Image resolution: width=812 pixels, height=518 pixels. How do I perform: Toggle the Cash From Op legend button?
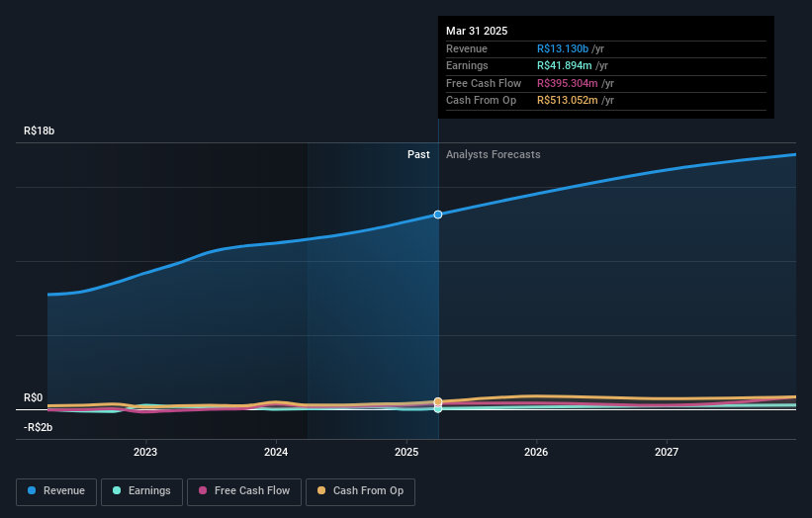(360, 491)
